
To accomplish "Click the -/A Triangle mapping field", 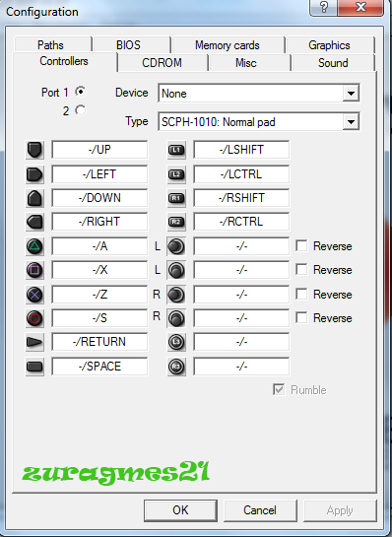I will click(x=99, y=246).
